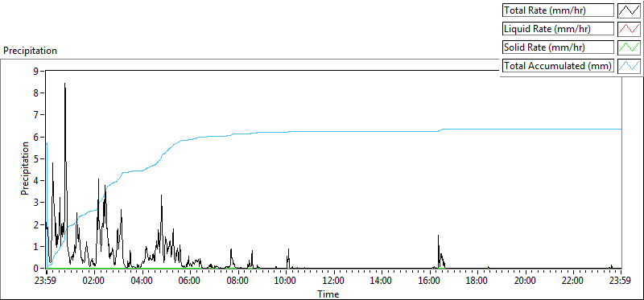This screenshot has width=644, height=300.
Task: Click the 12:00 x-axis tick label
Action: click(334, 282)
